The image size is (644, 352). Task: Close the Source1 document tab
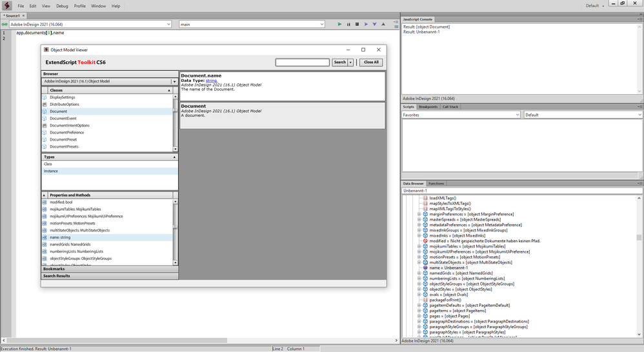23,15
